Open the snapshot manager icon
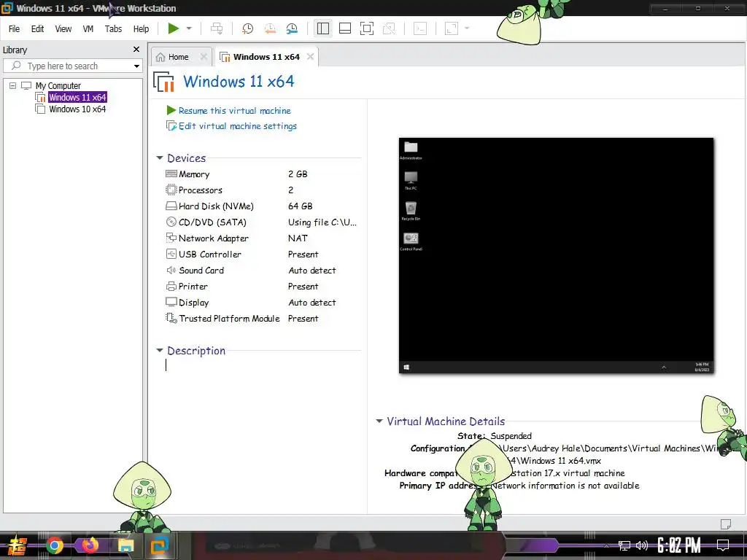 292,28
